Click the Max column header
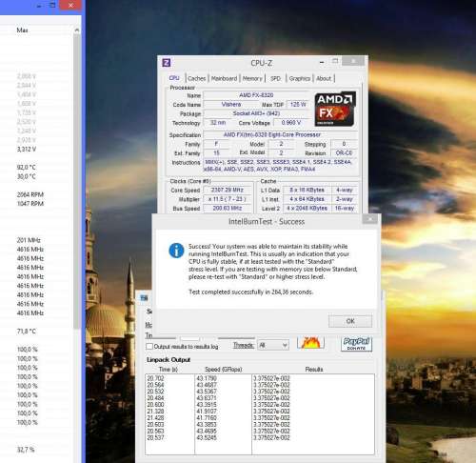The image size is (476, 463). (x=22, y=30)
